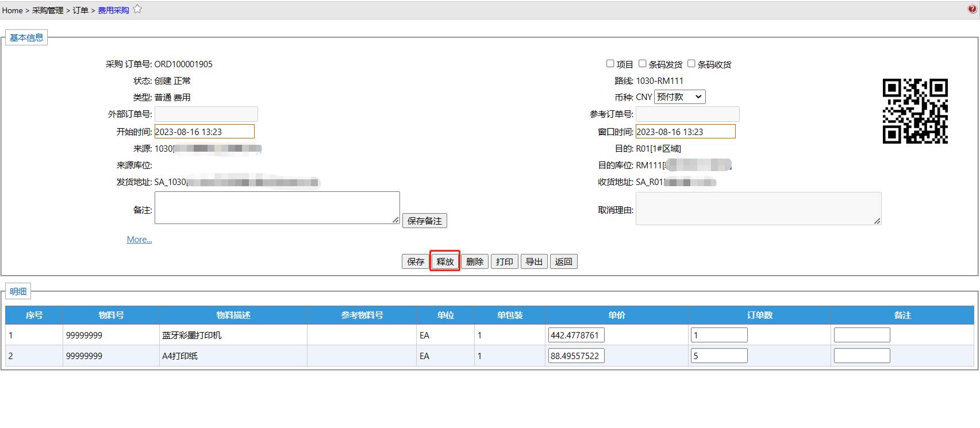
Task: Click remark field in 蓝牙彩墨打印机 row
Action: (862, 335)
